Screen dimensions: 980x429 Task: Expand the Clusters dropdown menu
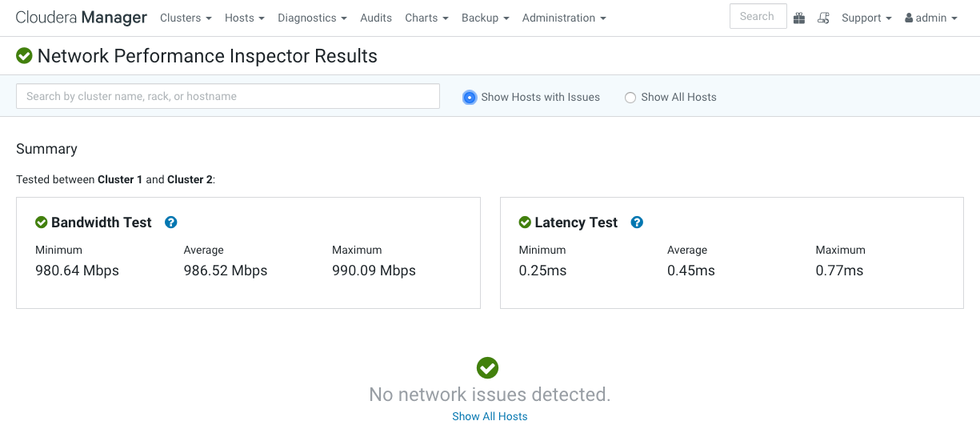[x=186, y=18]
